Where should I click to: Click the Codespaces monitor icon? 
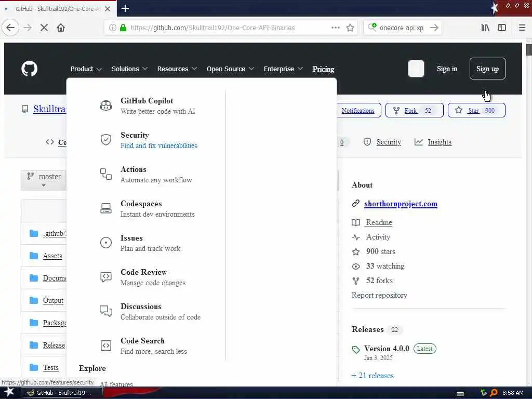pos(106,208)
